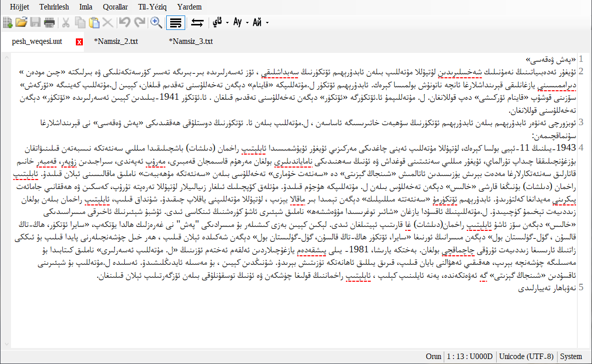
Task: Expand the Latin 'Ay' script dropdown arrow
Action: (x=247, y=22)
